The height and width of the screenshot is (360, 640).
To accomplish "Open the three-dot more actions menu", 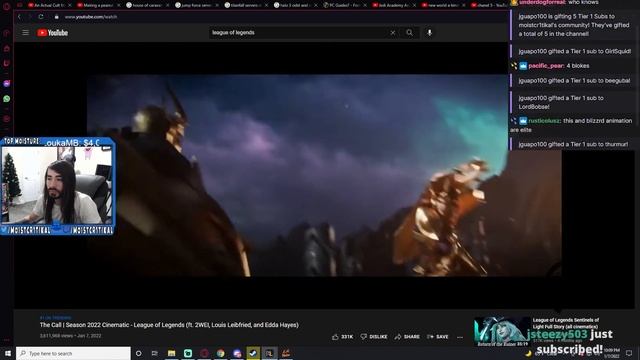I will (460, 337).
